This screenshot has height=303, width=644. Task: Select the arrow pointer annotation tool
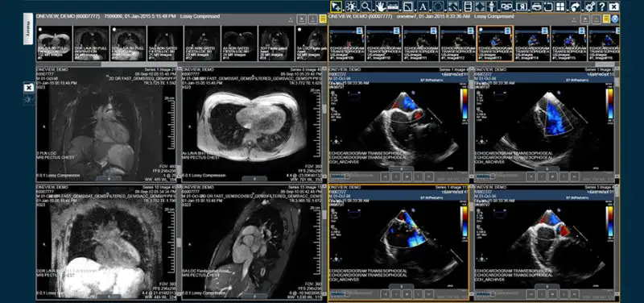[x=452, y=6]
